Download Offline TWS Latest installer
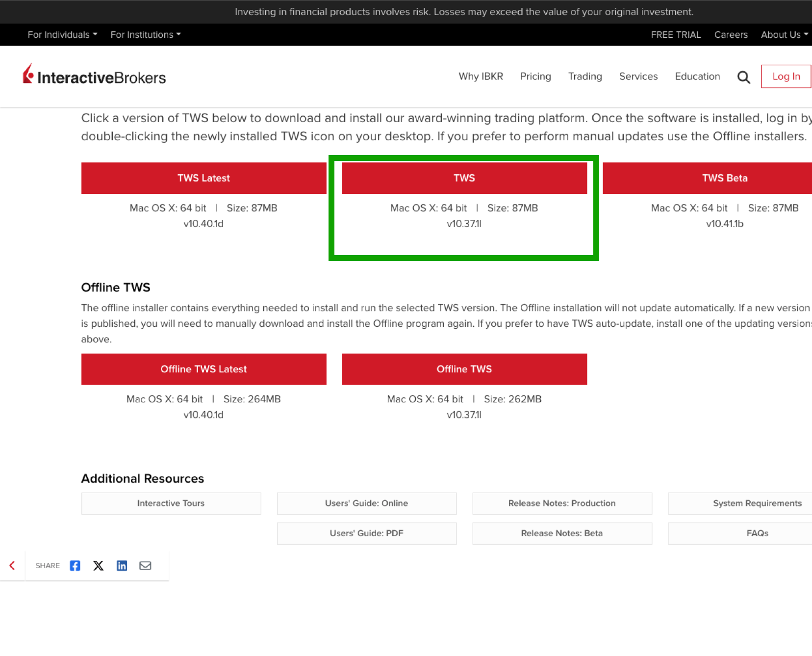 [203, 369]
